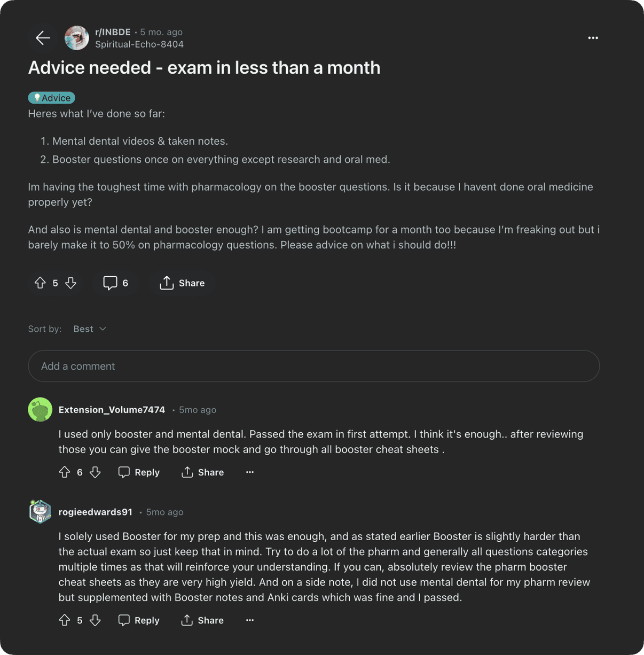View rogieedwards91's profile avatar
Image resolution: width=644 pixels, height=655 pixels.
(x=40, y=512)
